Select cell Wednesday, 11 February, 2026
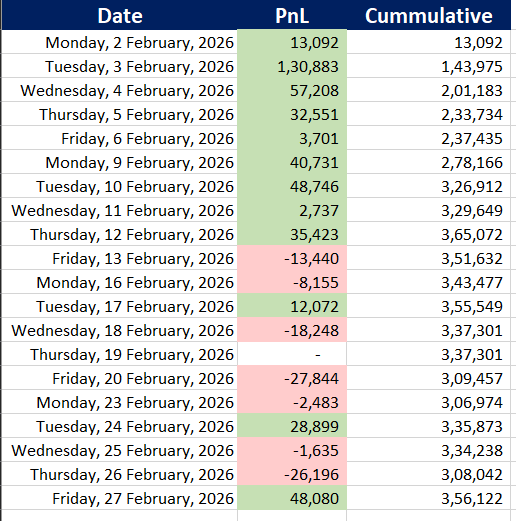 coord(120,210)
